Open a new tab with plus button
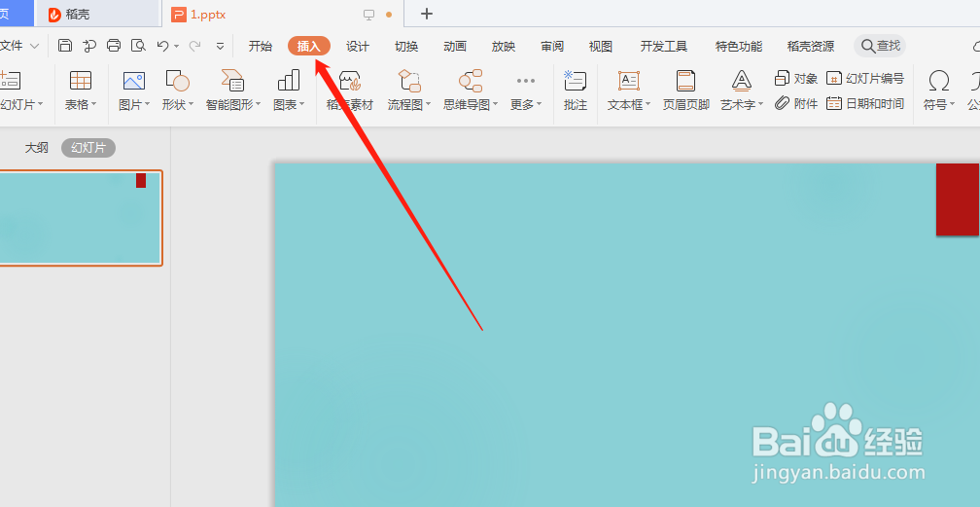 427,14
